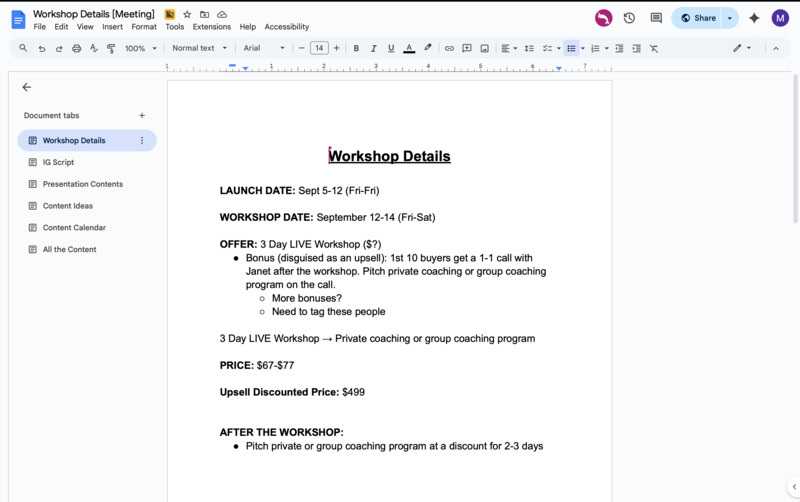
Task: Toggle italic formatting
Action: pyautogui.click(x=373, y=48)
